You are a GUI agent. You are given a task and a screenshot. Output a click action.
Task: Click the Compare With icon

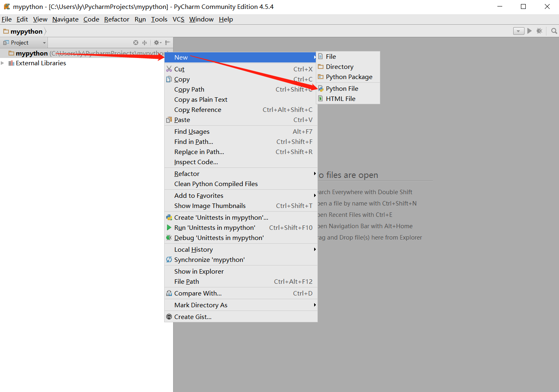169,293
